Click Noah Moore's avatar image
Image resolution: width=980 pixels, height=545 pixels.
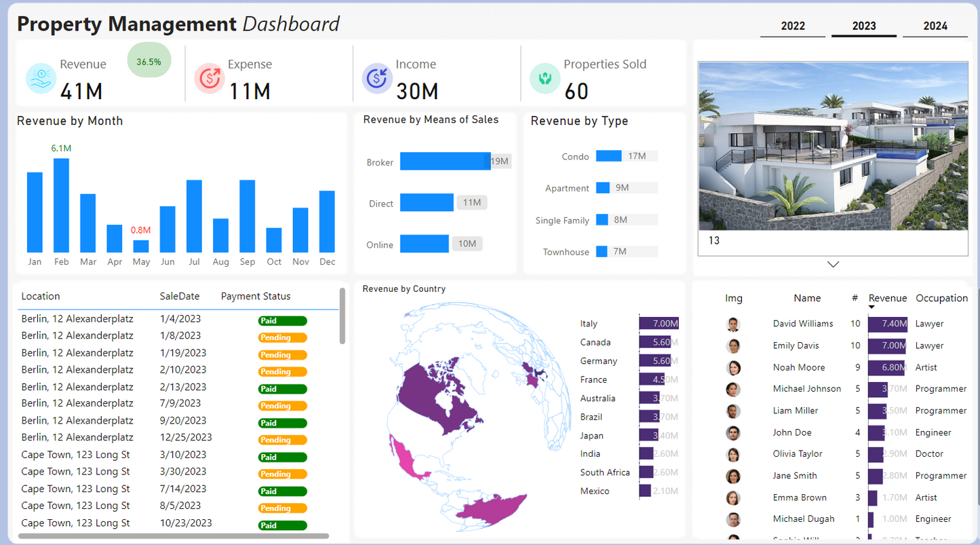pyautogui.click(x=733, y=368)
